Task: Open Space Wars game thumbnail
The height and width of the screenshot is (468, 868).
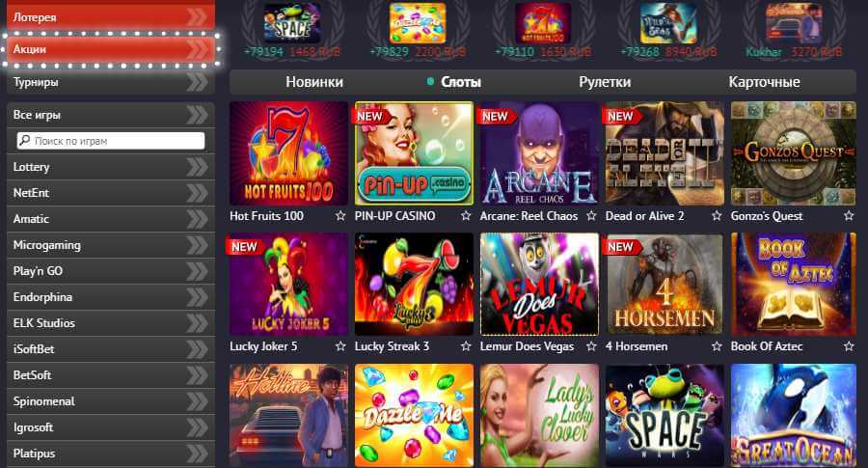Action: [665, 415]
